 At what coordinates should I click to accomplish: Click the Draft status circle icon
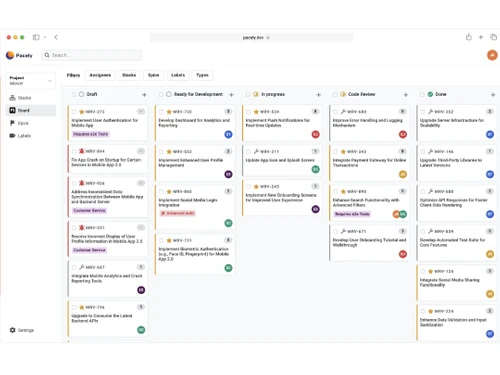[81, 94]
